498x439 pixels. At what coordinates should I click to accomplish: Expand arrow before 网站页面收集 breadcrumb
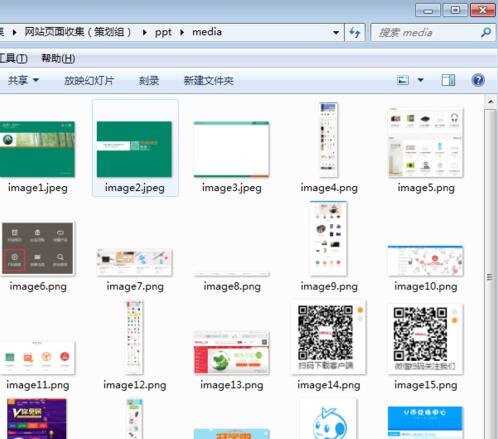pos(14,32)
